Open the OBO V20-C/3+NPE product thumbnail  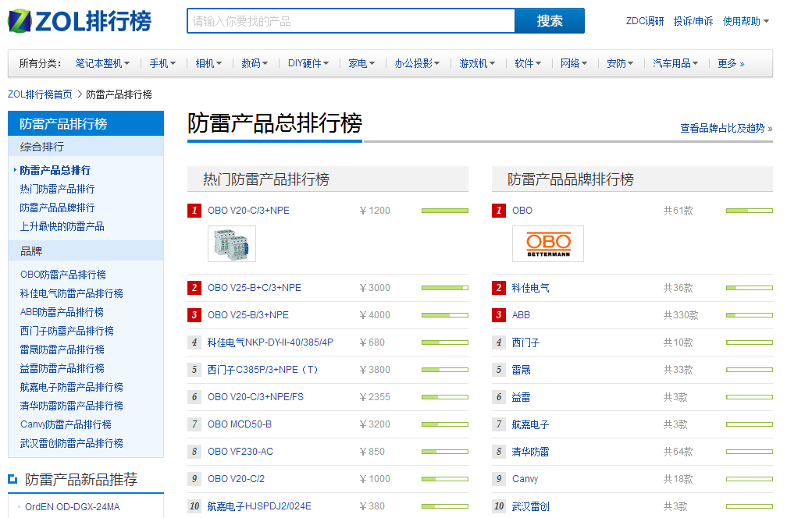pyautogui.click(x=232, y=243)
